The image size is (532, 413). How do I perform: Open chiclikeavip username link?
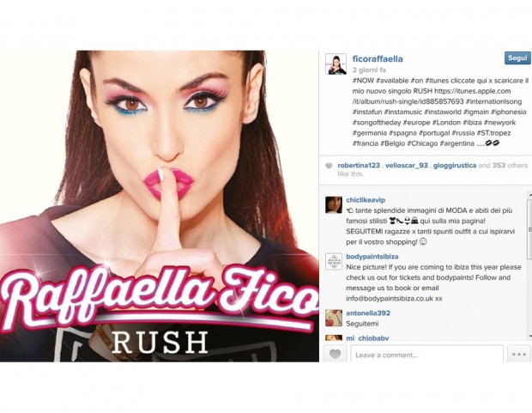[366, 200]
